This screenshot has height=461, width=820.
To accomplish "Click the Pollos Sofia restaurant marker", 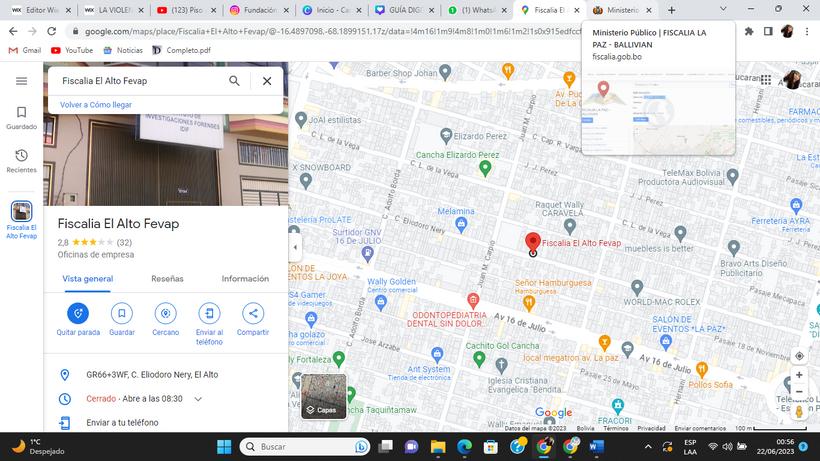I will click(x=702, y=370).
